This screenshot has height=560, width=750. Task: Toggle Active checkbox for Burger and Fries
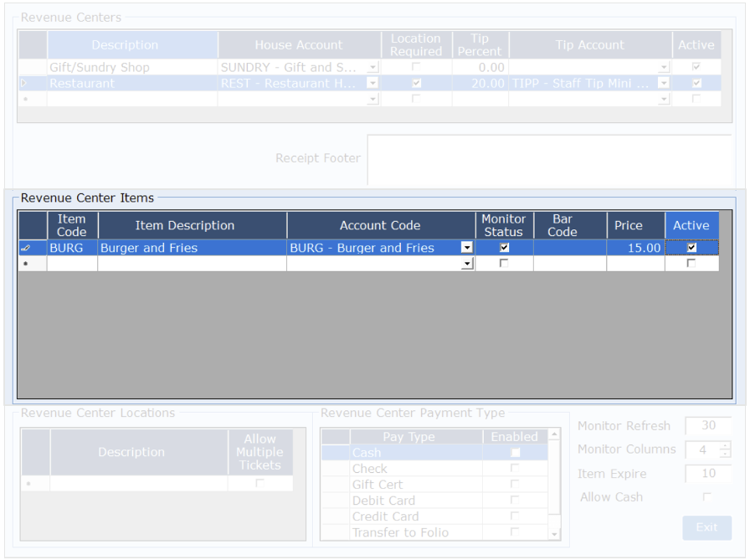pyautogui.click(x=691, y=248)
